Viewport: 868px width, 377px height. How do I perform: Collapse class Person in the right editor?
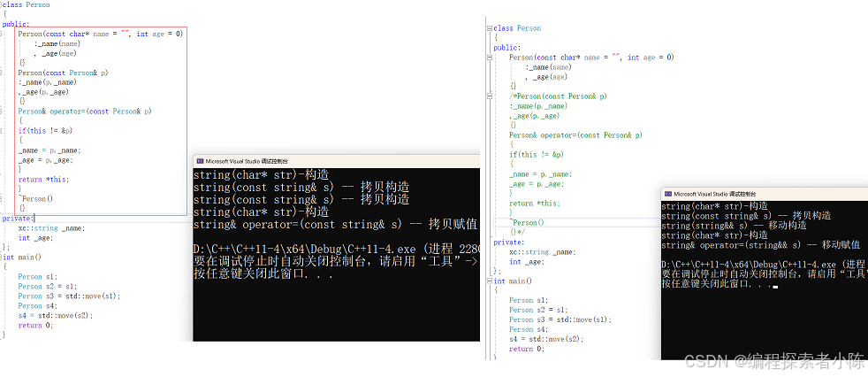pyautogui.click(x=490, y=28)
